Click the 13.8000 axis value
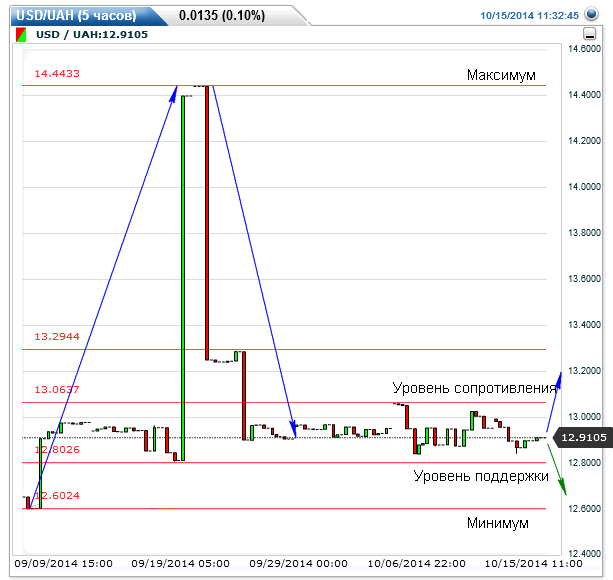 (584, 233)
